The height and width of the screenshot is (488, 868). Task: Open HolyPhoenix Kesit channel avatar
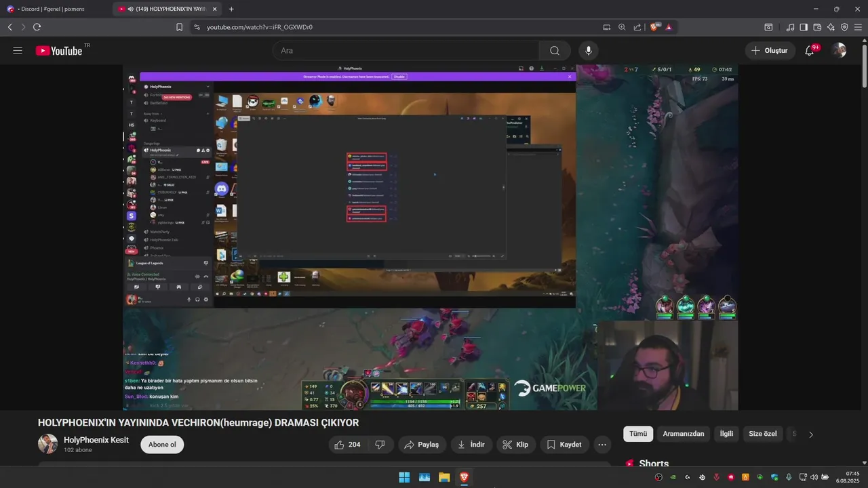pyautogui.click(x=47, y=445)
